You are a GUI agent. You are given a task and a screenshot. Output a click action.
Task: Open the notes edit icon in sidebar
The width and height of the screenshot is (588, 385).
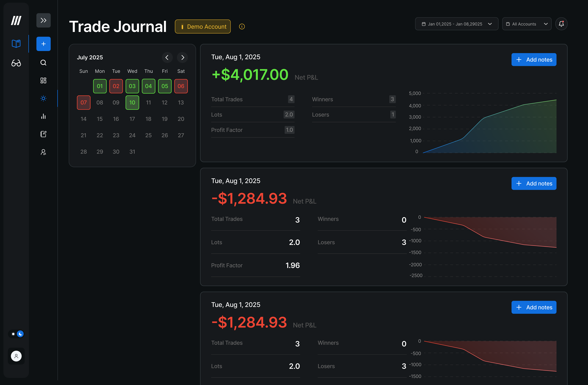43,134
